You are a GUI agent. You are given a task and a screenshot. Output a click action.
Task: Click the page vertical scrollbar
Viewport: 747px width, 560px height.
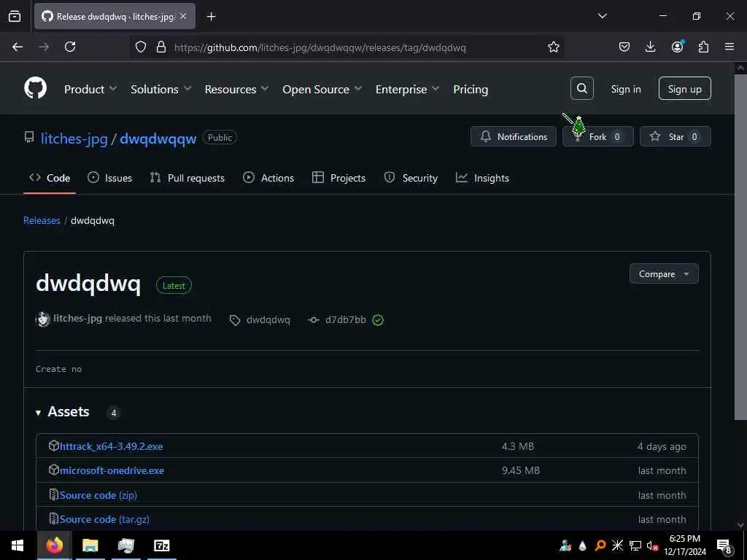[x=740, y=248]
